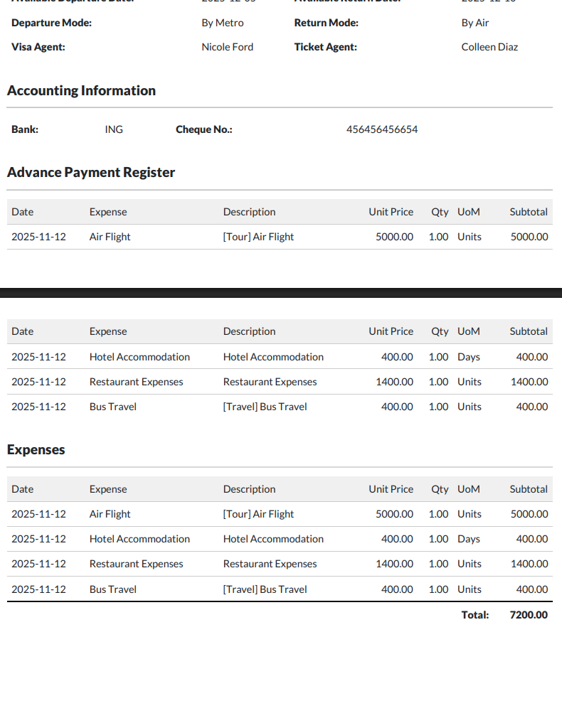Select the name 'Colleen Diaz'
Screen dimensions: 562x728
(489, 47)
